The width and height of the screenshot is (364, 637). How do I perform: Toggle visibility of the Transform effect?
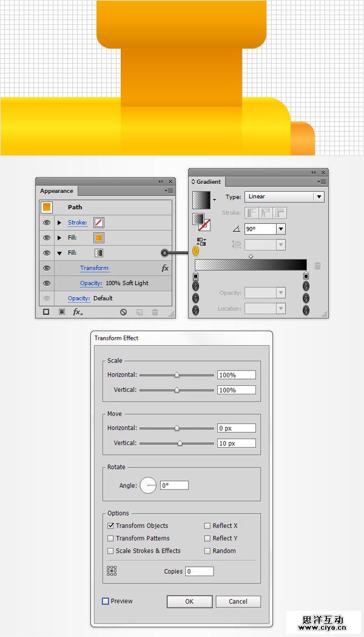[x=47, y=268]
